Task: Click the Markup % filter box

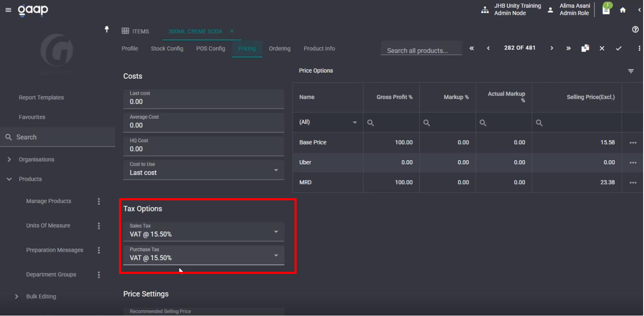Action: [448, 123]
